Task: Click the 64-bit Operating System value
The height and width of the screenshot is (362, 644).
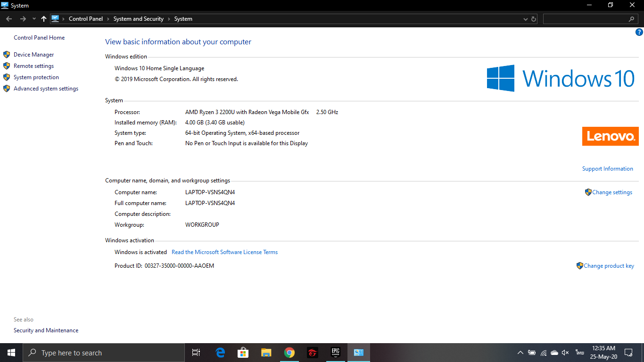Action: click(242, 133)
